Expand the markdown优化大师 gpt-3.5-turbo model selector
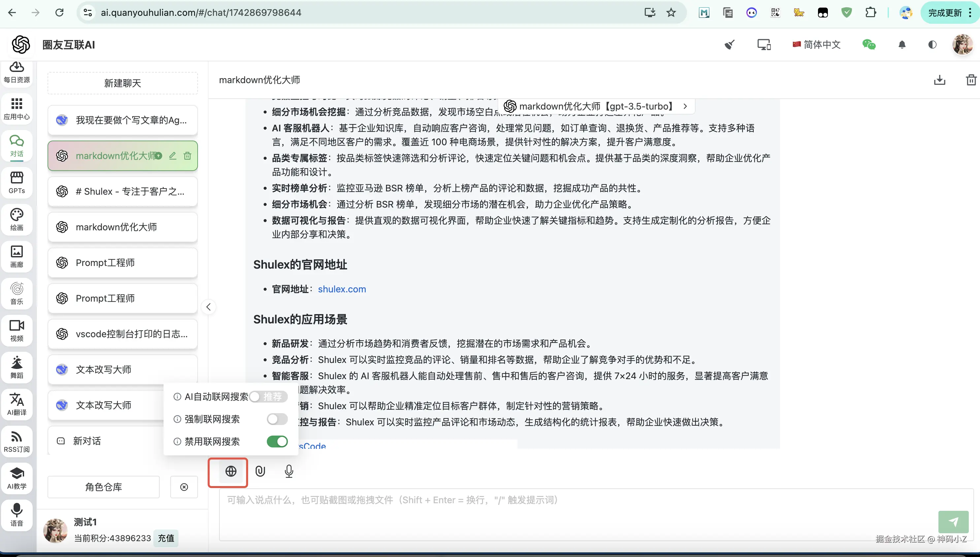This screenshot has height=557, width=980. (597, 106)
